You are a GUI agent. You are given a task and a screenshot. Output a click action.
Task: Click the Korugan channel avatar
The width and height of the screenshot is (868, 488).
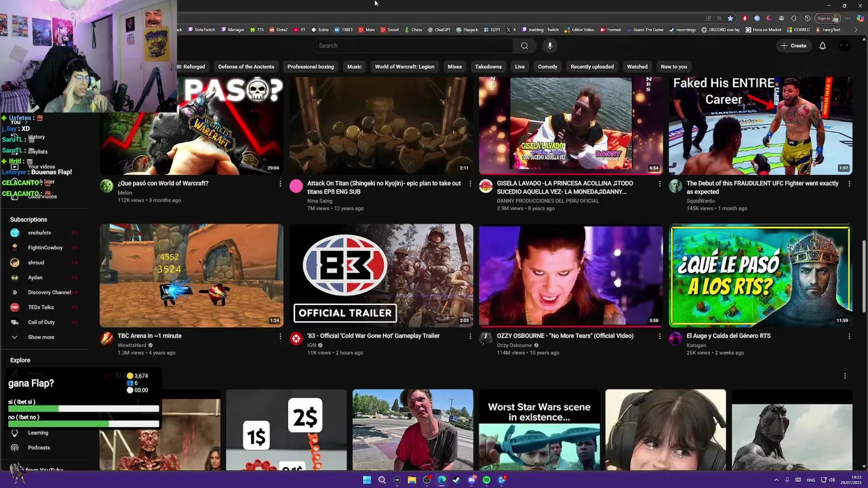click(x=675, y=339)
